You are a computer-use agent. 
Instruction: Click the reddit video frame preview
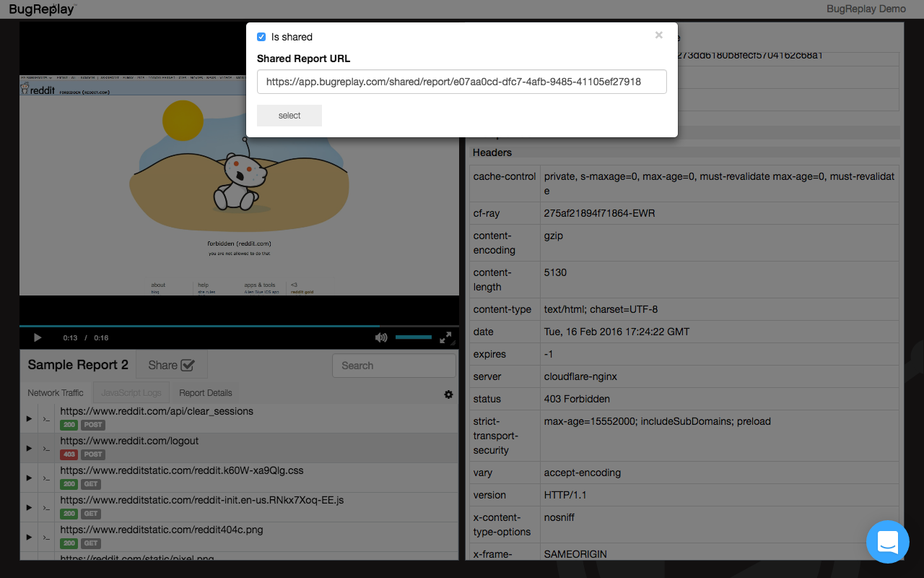[x=239, y=186]
